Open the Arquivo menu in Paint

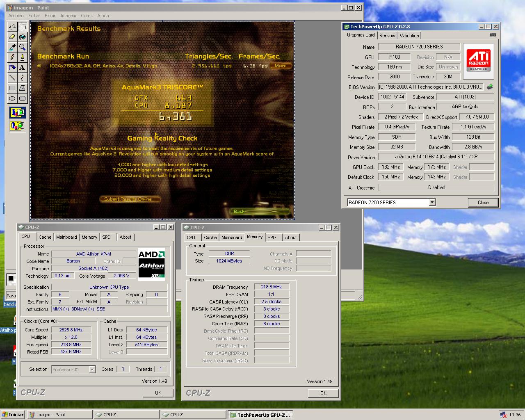coord(16,16)
